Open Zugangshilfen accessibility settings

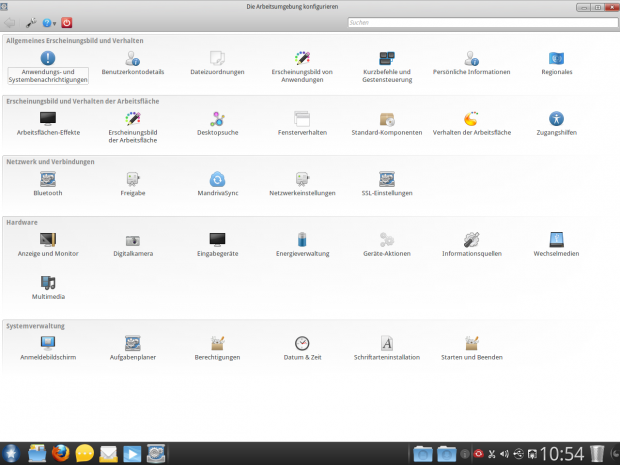pos(556,123)
